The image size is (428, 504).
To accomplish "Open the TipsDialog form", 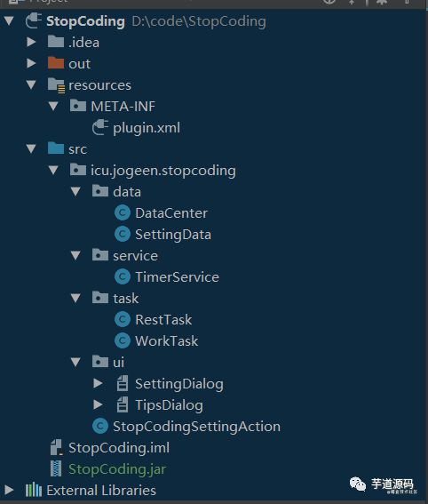I will [169, 405].
